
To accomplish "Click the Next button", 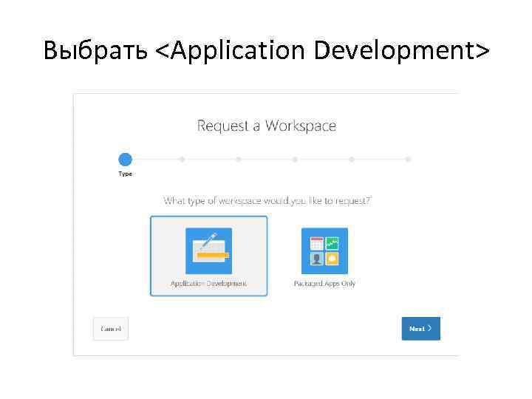I will coord(420,328).
